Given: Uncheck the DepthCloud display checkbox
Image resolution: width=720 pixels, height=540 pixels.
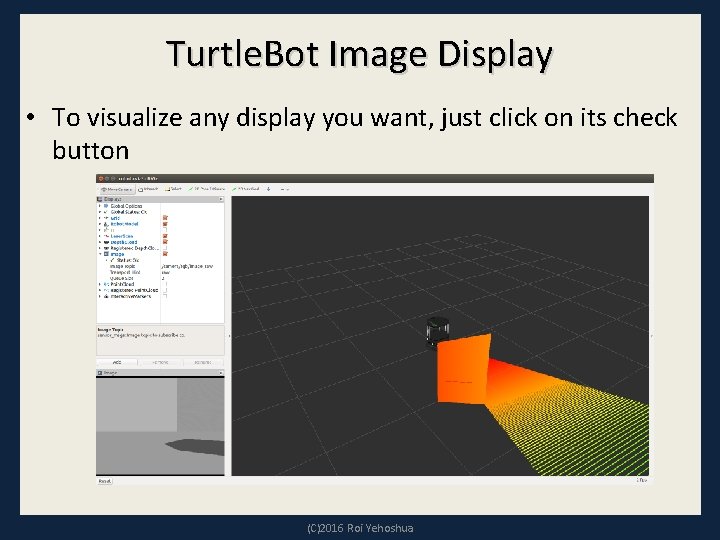Looking at the screenshot, I should 165,242.
